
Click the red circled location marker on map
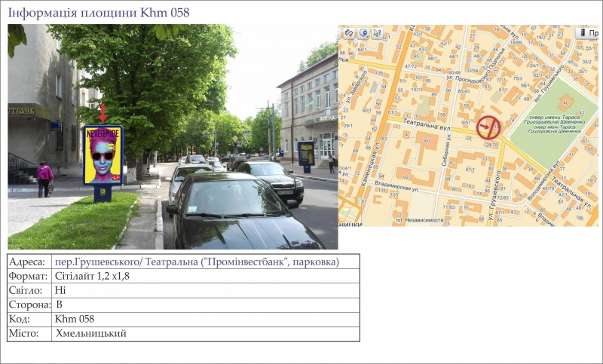[x=488, y=127]
